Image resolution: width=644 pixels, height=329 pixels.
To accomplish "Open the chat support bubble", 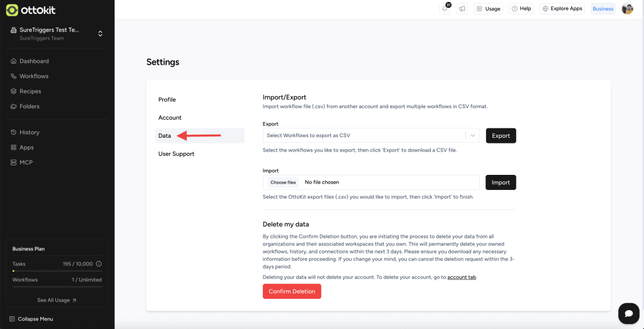I will (628, 313).
